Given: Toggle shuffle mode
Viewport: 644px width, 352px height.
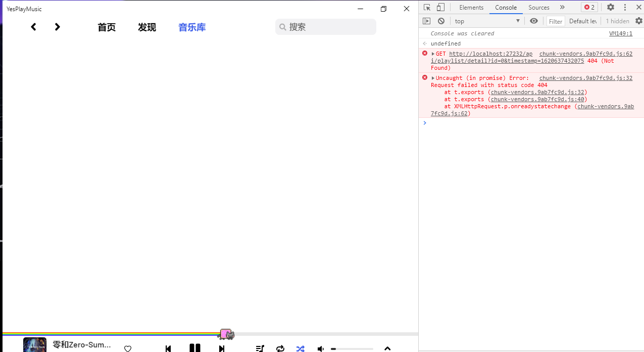Looking at the screenshot, I should (301, 348).
